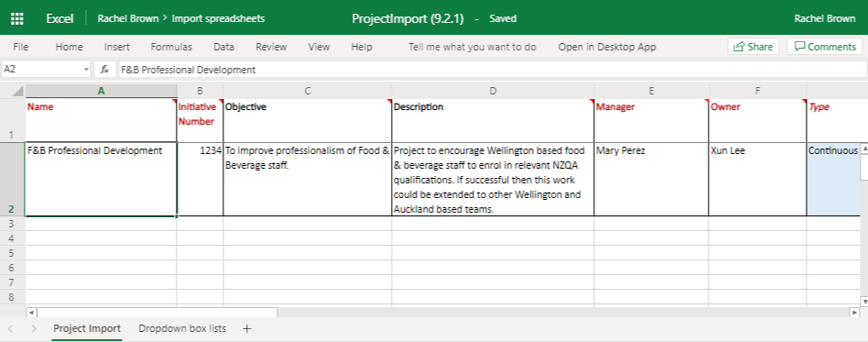Click Open in Desktop App
The image size is (868, 342).
pyautogui.click(x=607, y=47)
